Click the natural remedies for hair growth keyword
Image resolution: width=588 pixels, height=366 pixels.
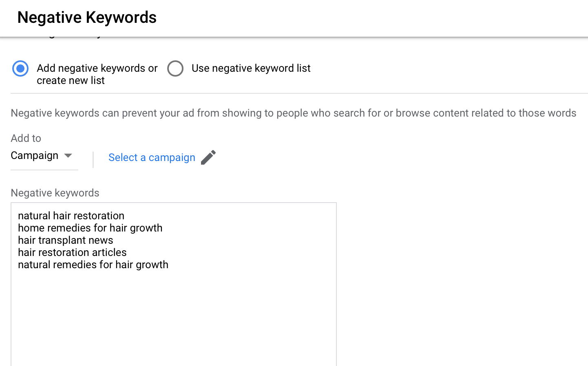(x=93, y=265)
